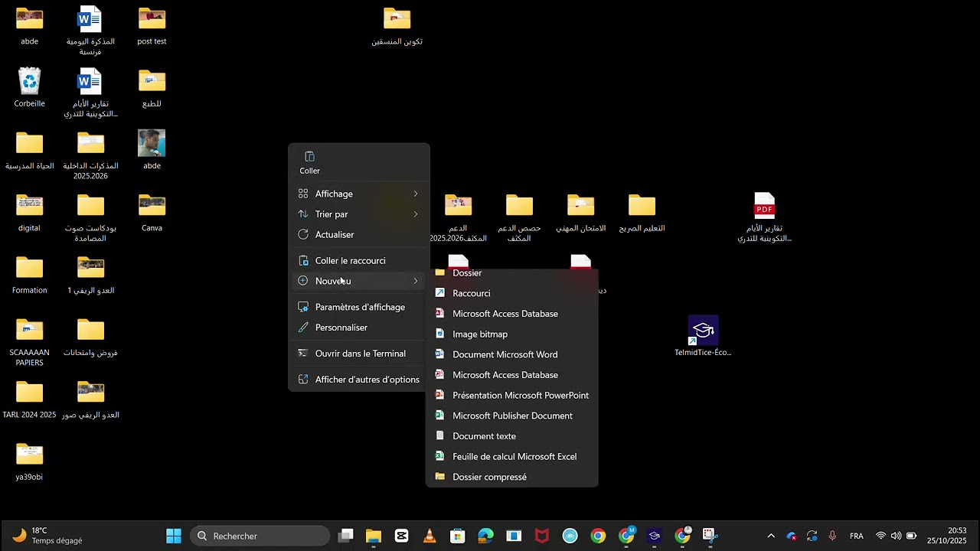This screenshot has height=551, width=980.
Task: Switch input language via FRA indicator
Action: (857, 536)
